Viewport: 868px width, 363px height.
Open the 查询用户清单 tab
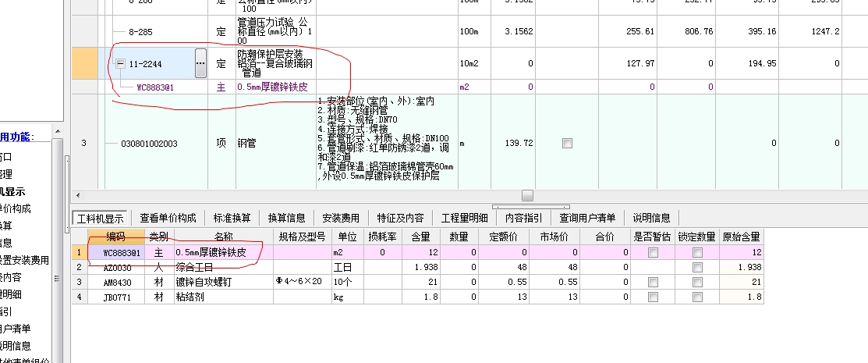(587, 218)
